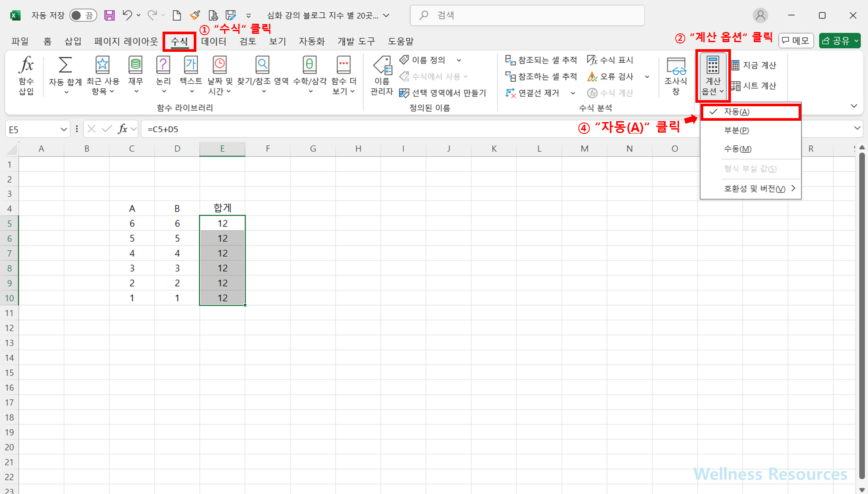Click Show Formulas (수식 표시)
868x494 pixels.
pyautogui.click(x=611, y=60)
